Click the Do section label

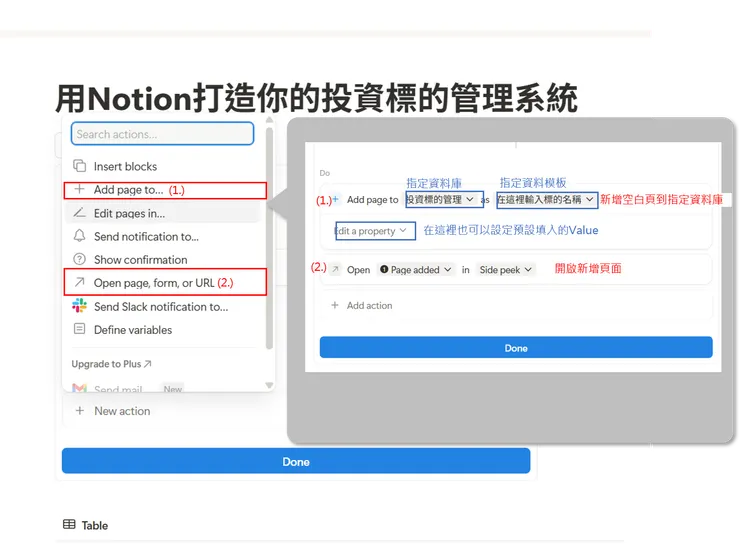coord(325,173)
